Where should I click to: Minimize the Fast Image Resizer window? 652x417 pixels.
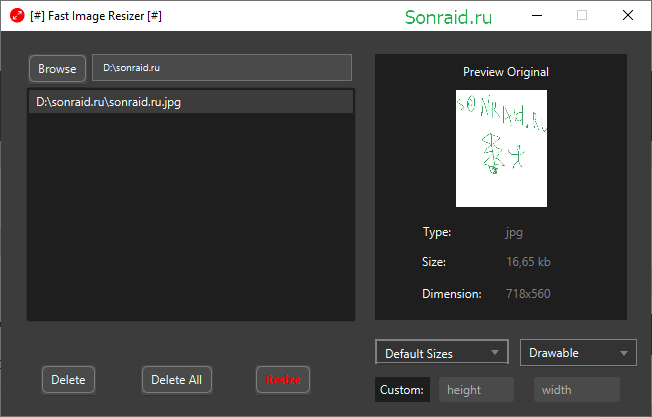coord(537,16)
